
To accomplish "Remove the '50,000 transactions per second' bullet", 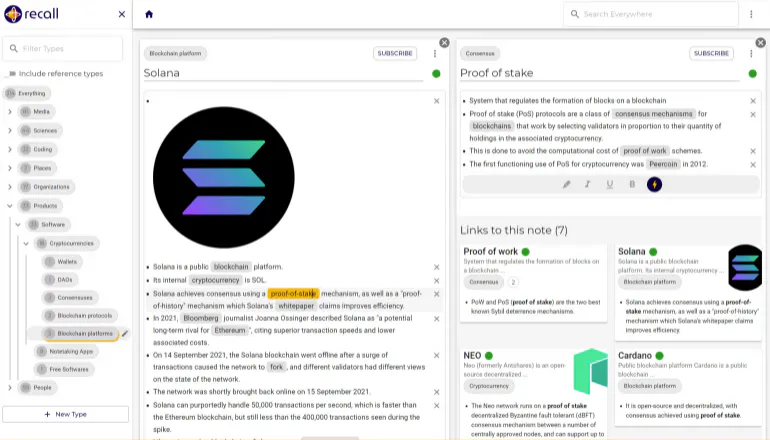I will coord(437,406).
